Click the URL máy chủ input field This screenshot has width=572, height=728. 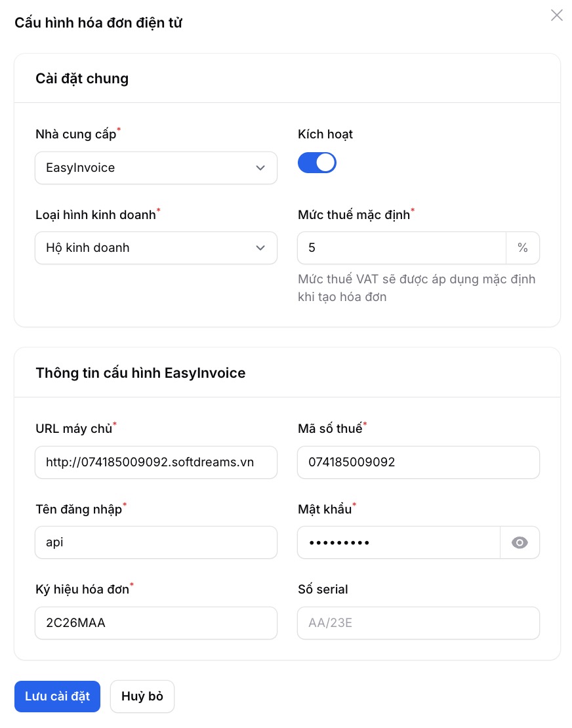tap(156, 462)
